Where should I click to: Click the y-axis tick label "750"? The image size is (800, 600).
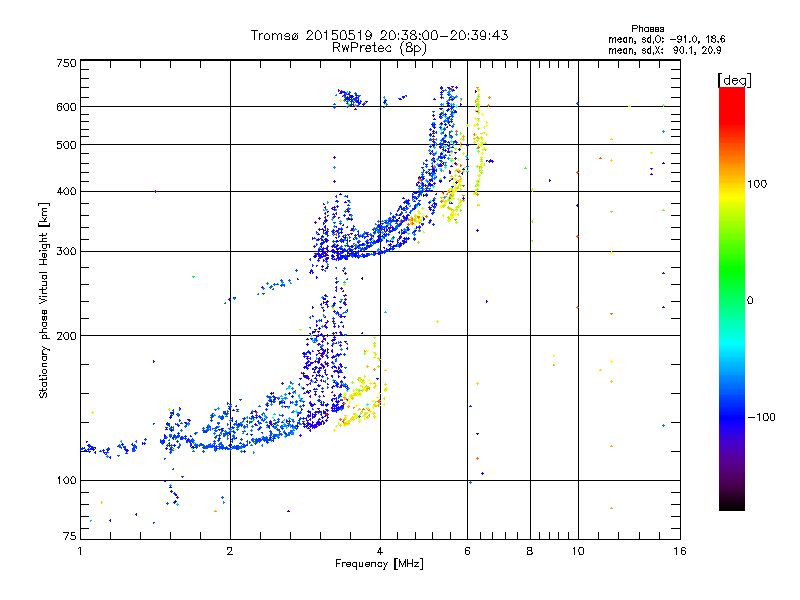pyautogui.click(x=66, y=63)
